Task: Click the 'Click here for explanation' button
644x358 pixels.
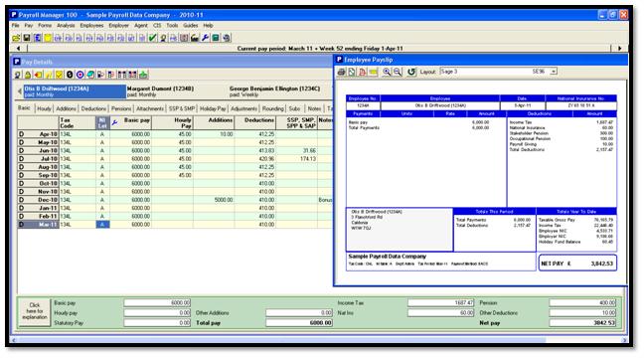Action: tap(35, 311)
